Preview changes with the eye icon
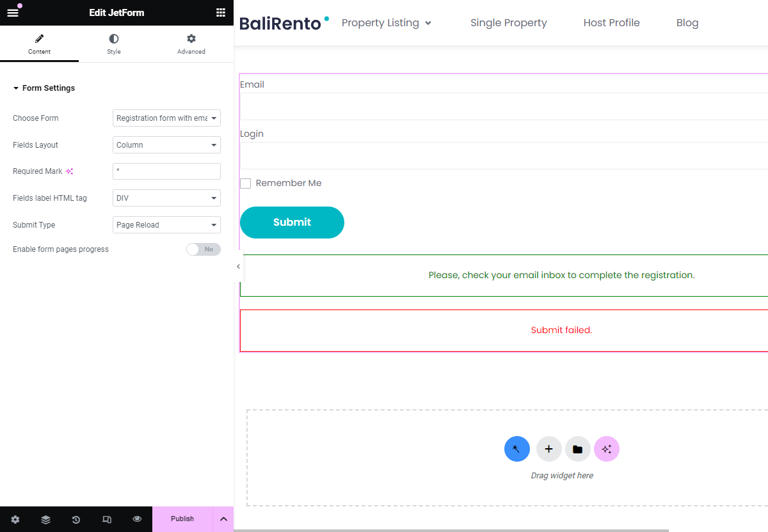768x532 pixels. click(137, 519)
